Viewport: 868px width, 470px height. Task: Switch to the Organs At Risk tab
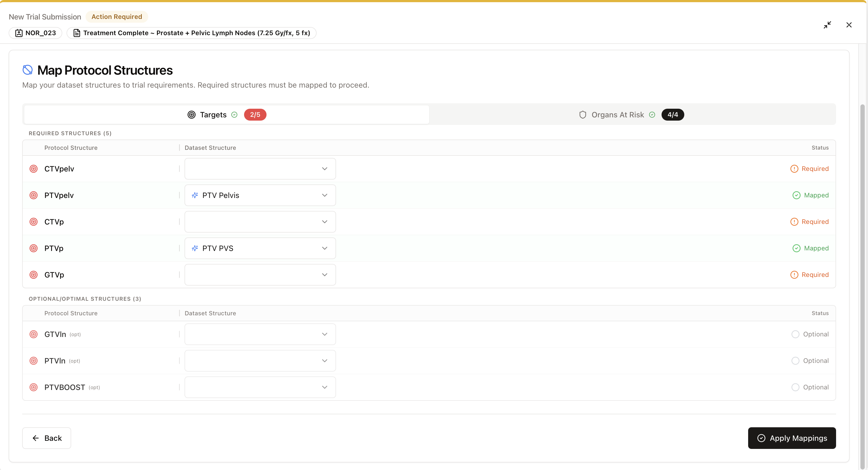(x=632, y=114)
